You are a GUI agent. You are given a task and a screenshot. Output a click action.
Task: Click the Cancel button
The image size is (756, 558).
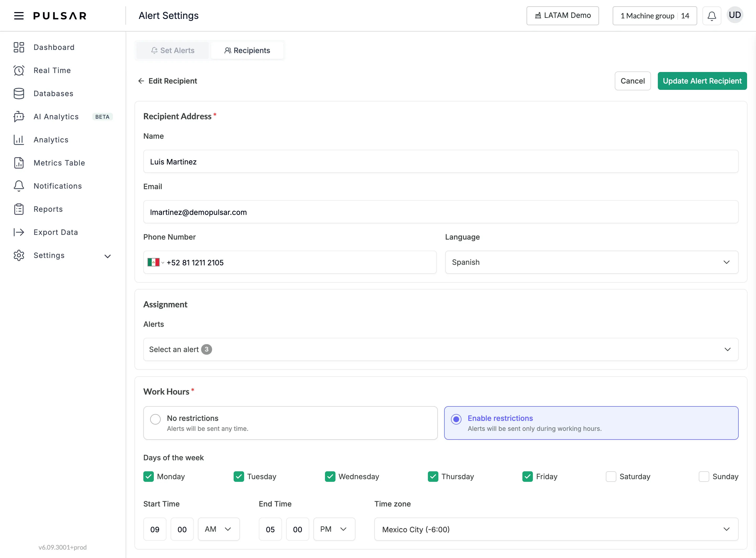pyautogui.click(x=632, y=81)
